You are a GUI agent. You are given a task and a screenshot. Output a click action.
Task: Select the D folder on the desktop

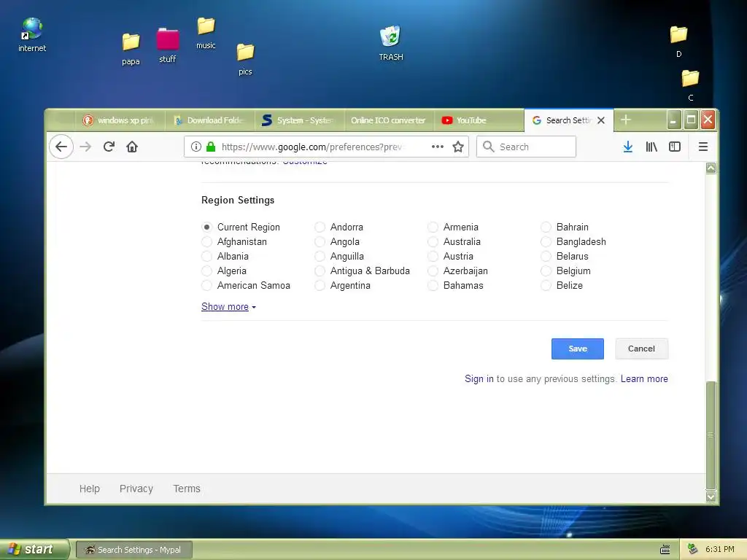click(x=678, y=42)
